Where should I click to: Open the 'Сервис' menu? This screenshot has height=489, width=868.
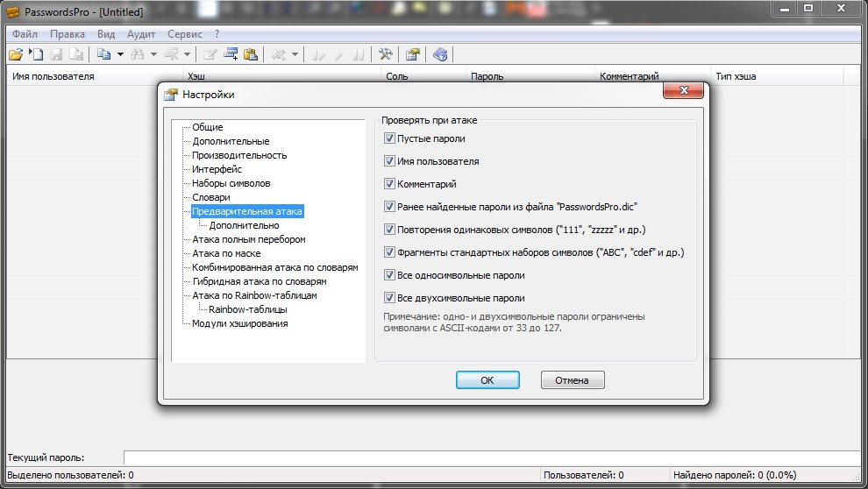click(184, 34)
